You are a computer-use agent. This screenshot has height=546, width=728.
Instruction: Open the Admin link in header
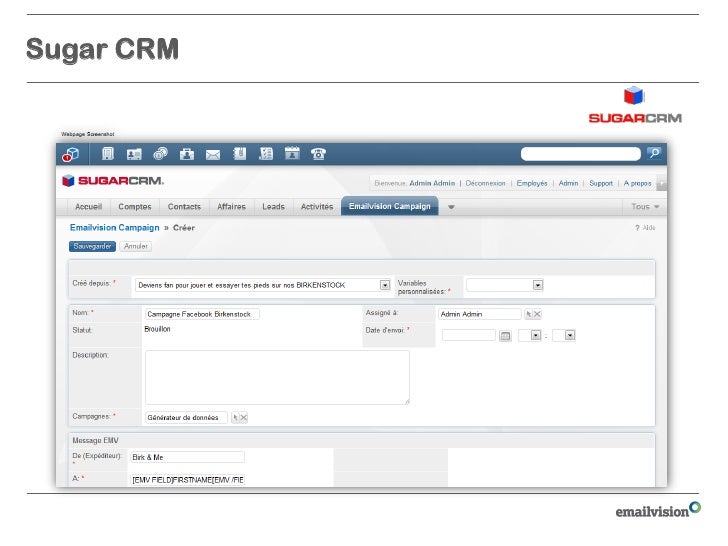click(568, 183)
